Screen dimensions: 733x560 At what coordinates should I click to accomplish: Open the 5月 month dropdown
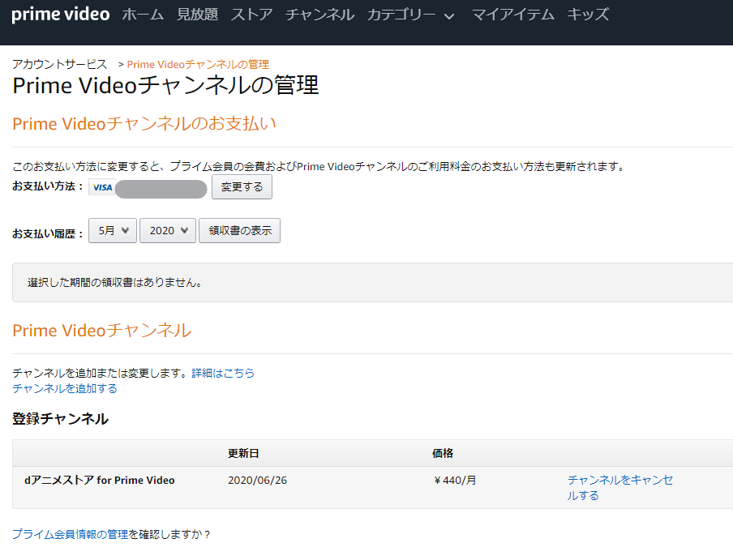(112, 230)
